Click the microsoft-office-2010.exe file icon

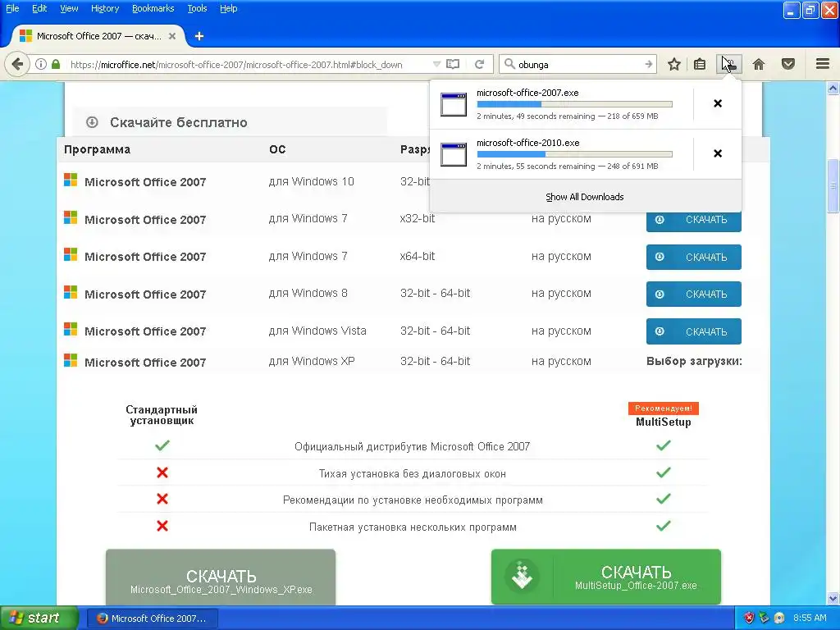(x=453, y=154)
